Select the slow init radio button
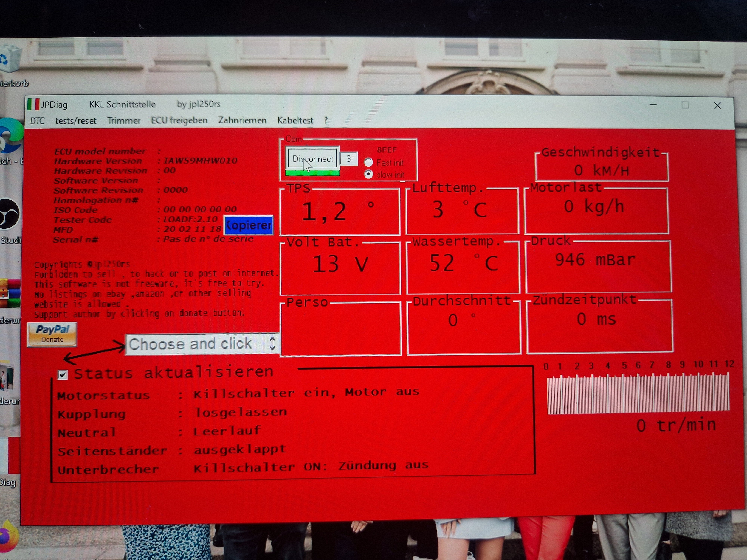The image size is (747, 560). click(x=368, y=175)
